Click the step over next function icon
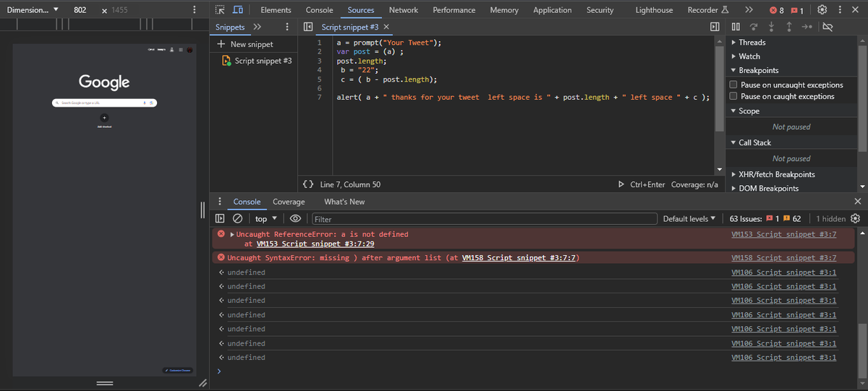Image resolution: width=868 pixels, height=391 pixels. point(754,27)
